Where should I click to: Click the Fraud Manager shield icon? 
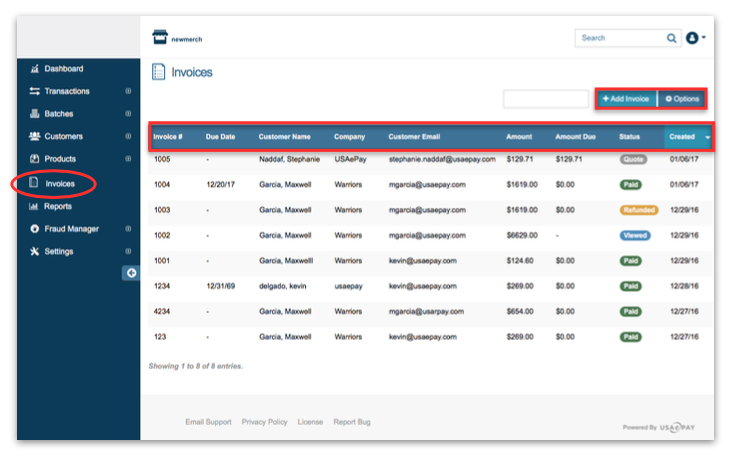point(34,229)
